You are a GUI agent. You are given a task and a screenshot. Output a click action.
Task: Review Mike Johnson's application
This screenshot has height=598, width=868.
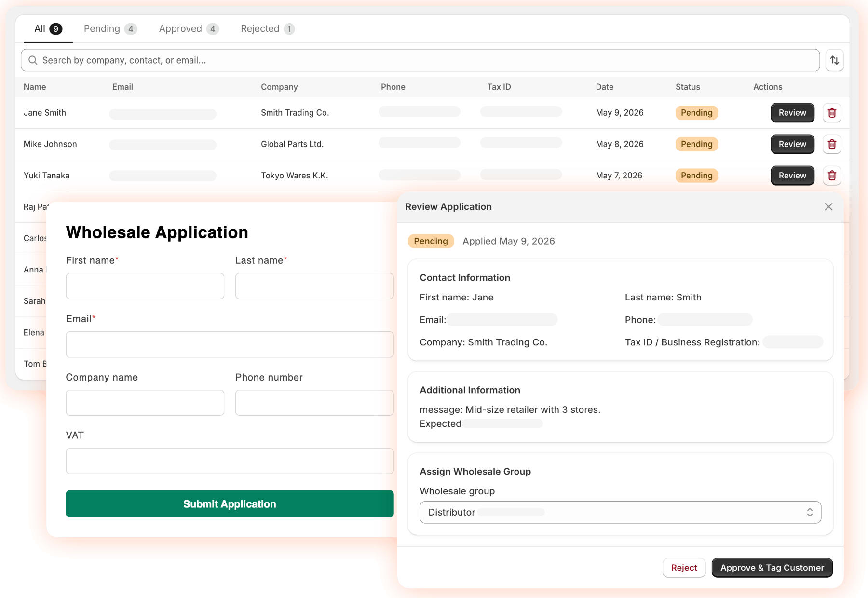792,144
